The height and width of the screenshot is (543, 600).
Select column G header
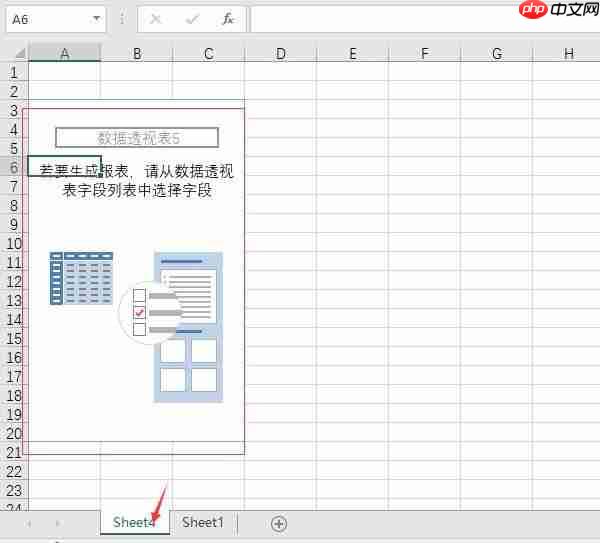[497, 53]
